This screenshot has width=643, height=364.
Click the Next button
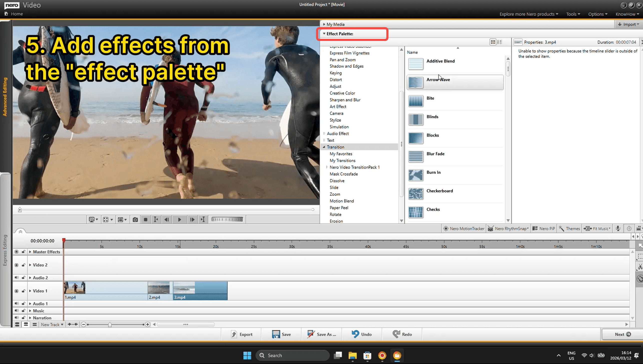click(622, 334)
